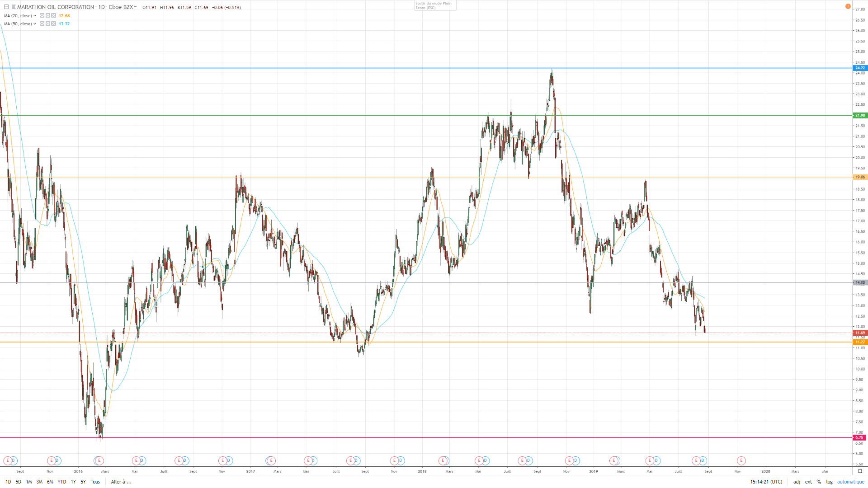Screen dimensions: 868x488
Task: Open the time zone menu at 15:14:21 (UTC)
Action: point(766,482)
